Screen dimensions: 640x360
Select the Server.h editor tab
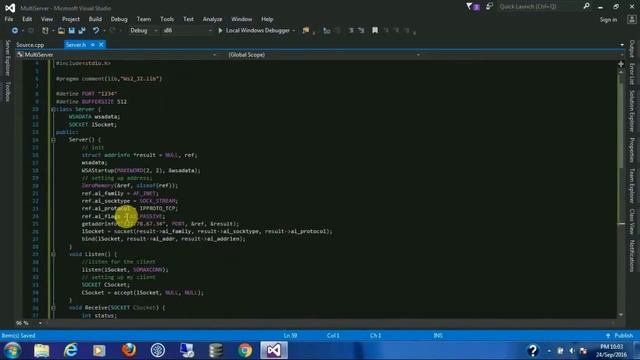76,45
